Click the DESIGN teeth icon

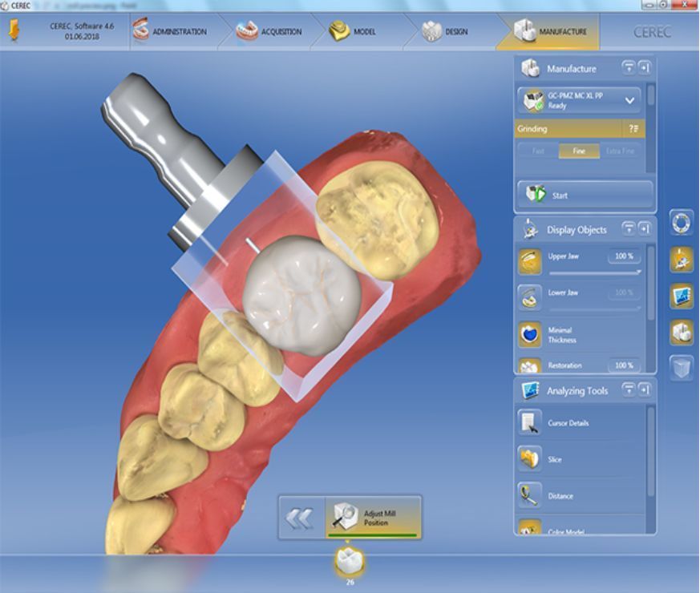coord(431,30)
